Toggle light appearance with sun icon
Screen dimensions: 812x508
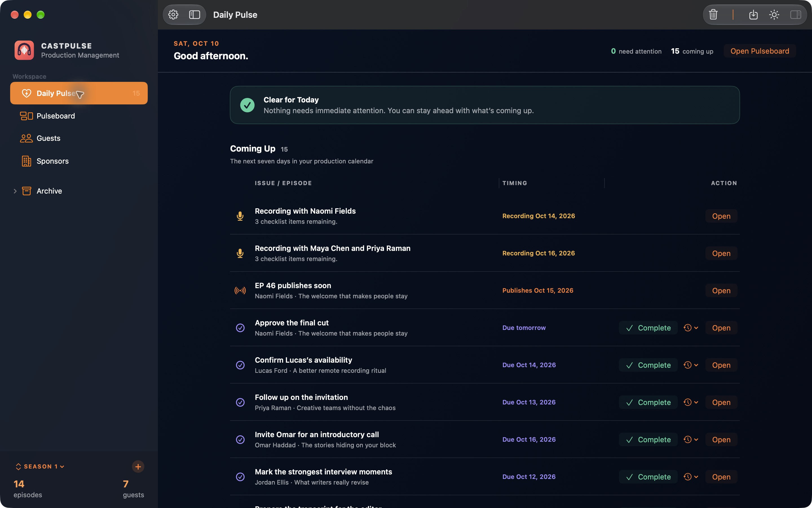(x=774, y=15)
